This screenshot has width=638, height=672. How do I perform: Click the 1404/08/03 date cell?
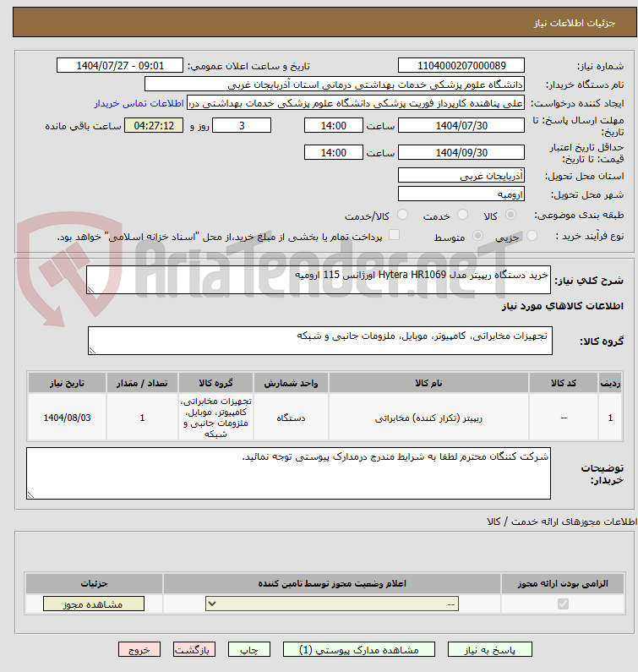[67, 418]
